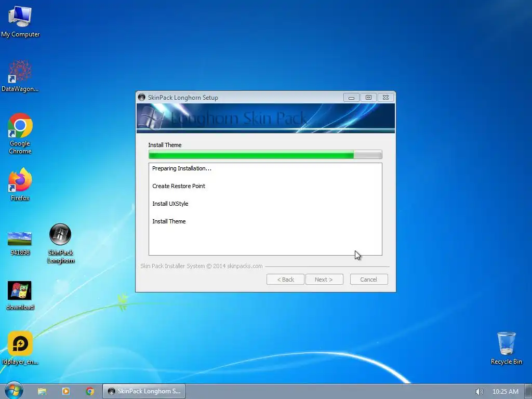Image resolution: width=532 pixels, height=399 pixels.
Task: Click the Show desktop strip
Action: tap(528, 391)
